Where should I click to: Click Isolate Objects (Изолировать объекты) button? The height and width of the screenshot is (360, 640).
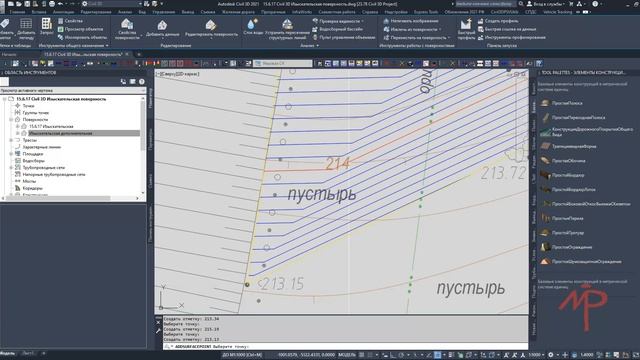coord(82,37)
